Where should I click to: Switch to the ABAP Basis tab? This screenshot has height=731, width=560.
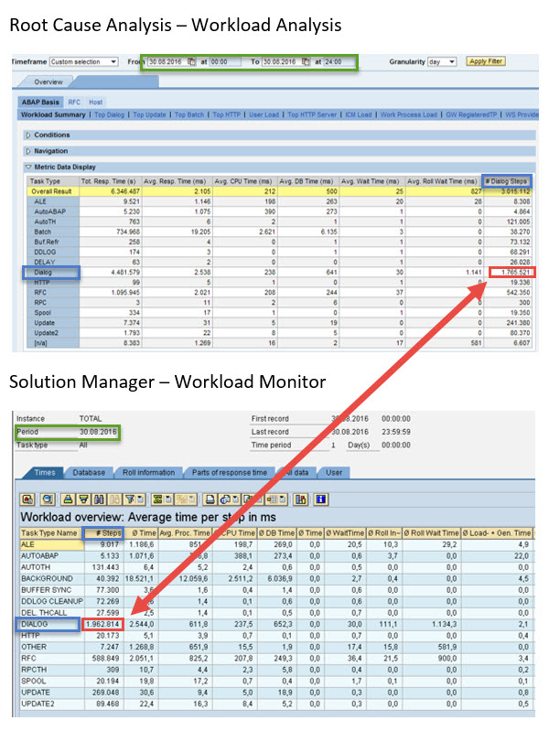tap(40, 102)
